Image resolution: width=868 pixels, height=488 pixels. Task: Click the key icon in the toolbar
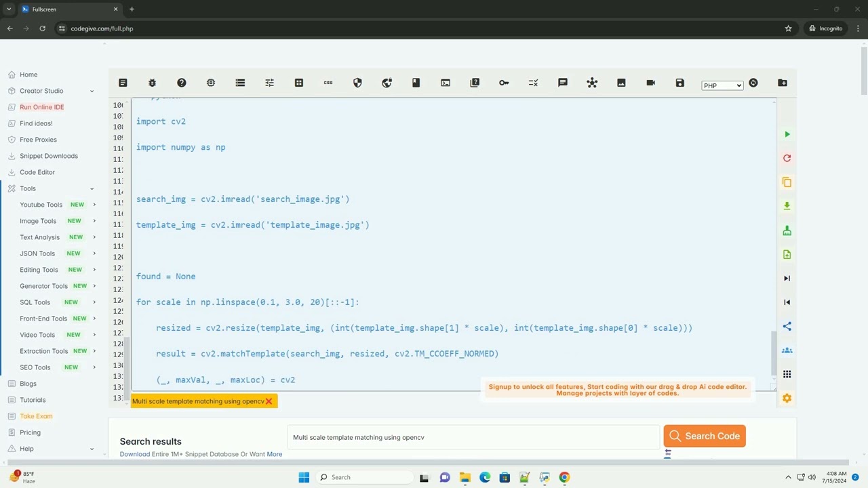[504, 83]
